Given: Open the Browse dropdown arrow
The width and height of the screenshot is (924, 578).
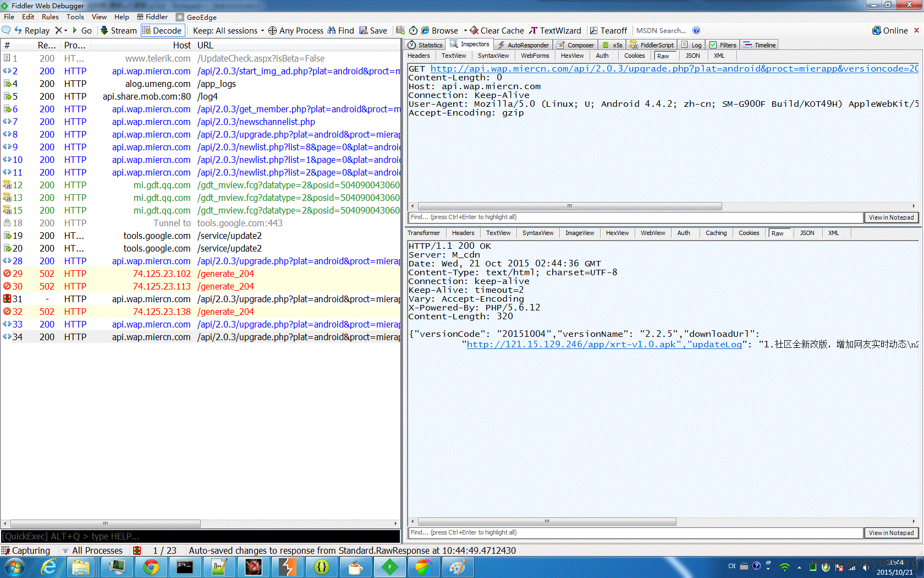Looking at the screenshot, I should click(x=465, y=30).
